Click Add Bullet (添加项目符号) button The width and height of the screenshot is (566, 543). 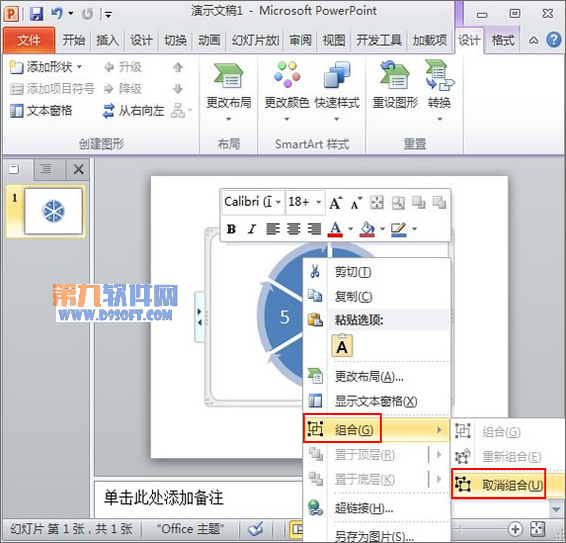click(52, 88)
